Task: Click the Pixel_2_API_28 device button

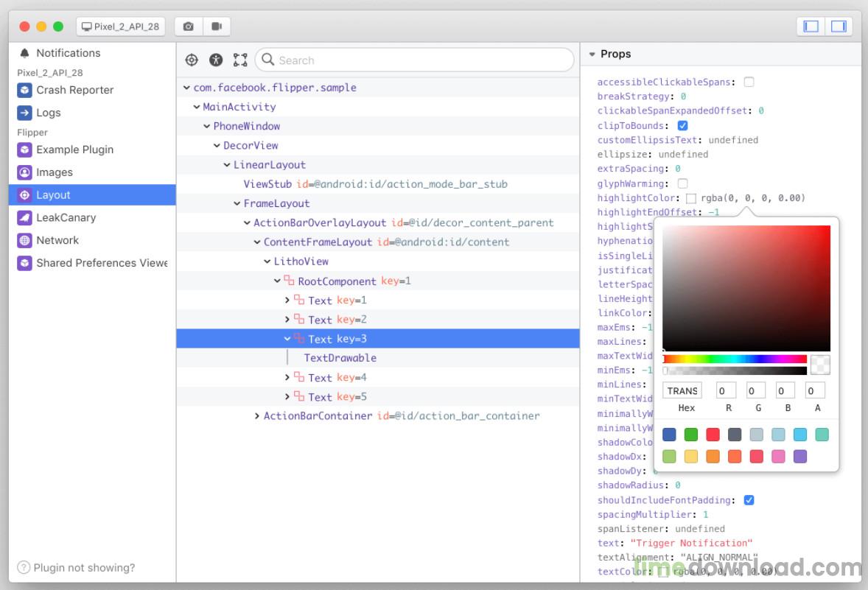Action: point(120,27)
